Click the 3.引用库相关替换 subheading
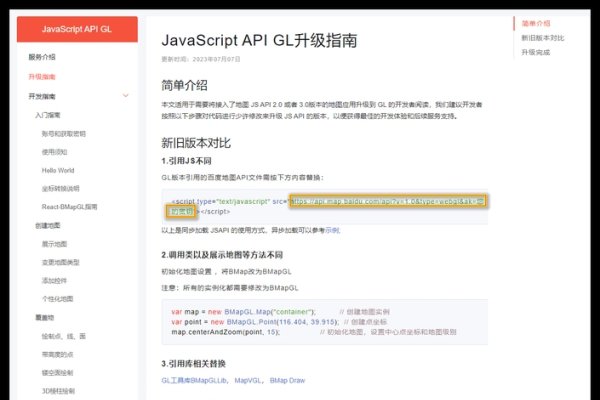600x400 pixels. [x=194, y=364]
